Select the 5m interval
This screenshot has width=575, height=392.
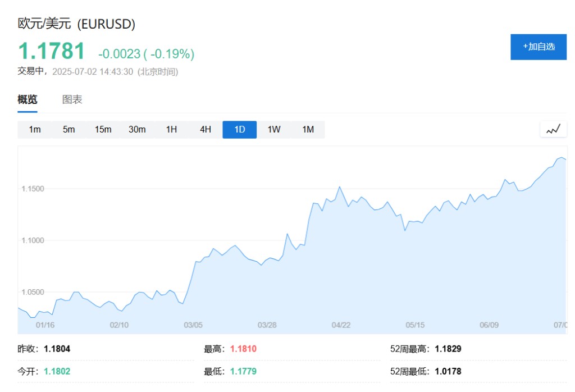pyautogui.click(x=69, y=129)
